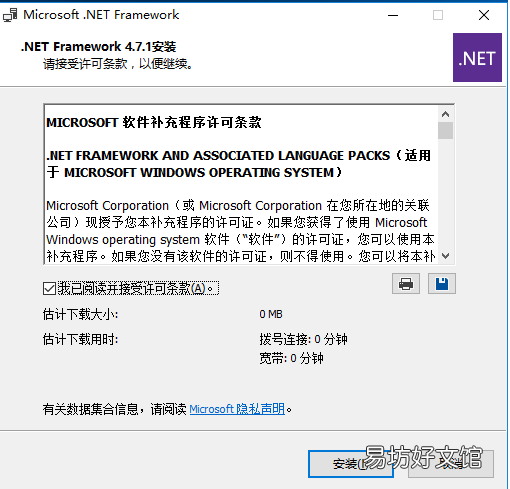Click the license scrollbar thumb
This screenshot has height=489, width=510.
point(445,131)
